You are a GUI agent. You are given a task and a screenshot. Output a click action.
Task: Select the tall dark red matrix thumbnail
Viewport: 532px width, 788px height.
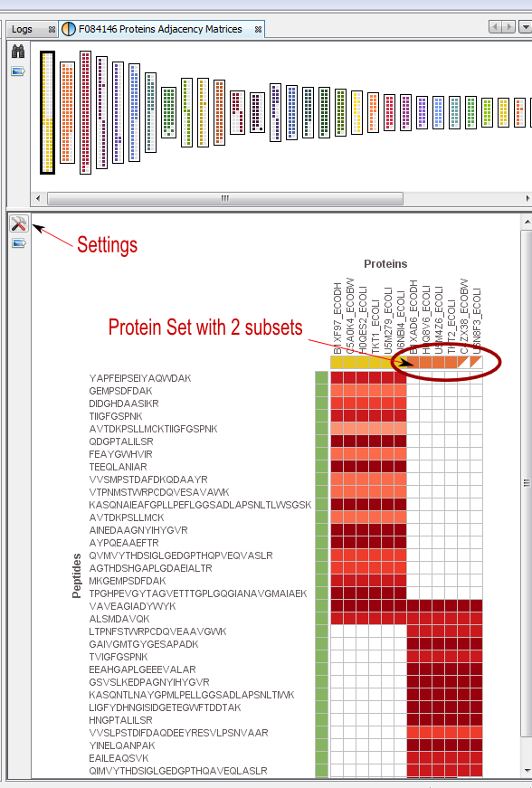click(85, 112)
